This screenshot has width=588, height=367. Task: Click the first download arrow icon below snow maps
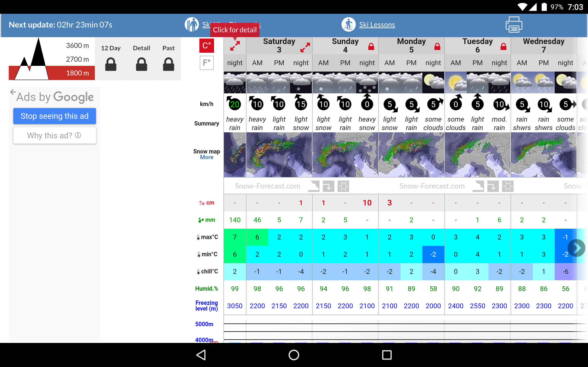click(x=328, y=186)
